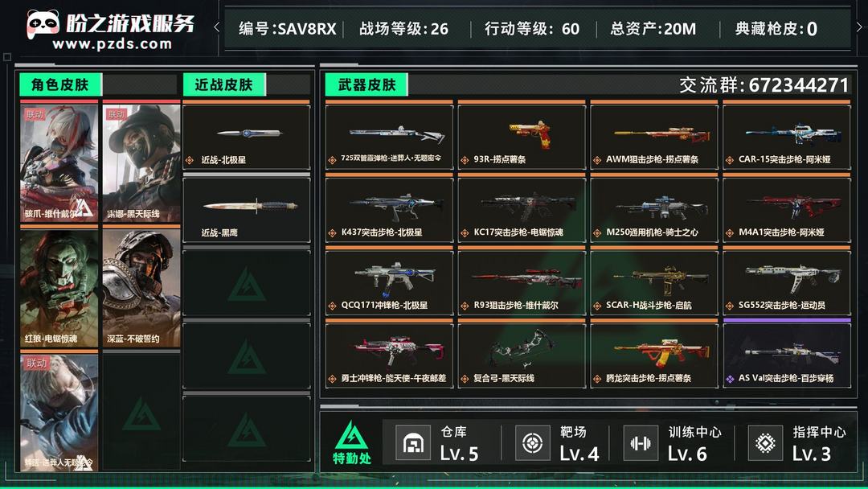The image size is (868, 489).
Task: Select the 93R-捞点薯条 pistol skin
Action: click(x=522, y=136)
